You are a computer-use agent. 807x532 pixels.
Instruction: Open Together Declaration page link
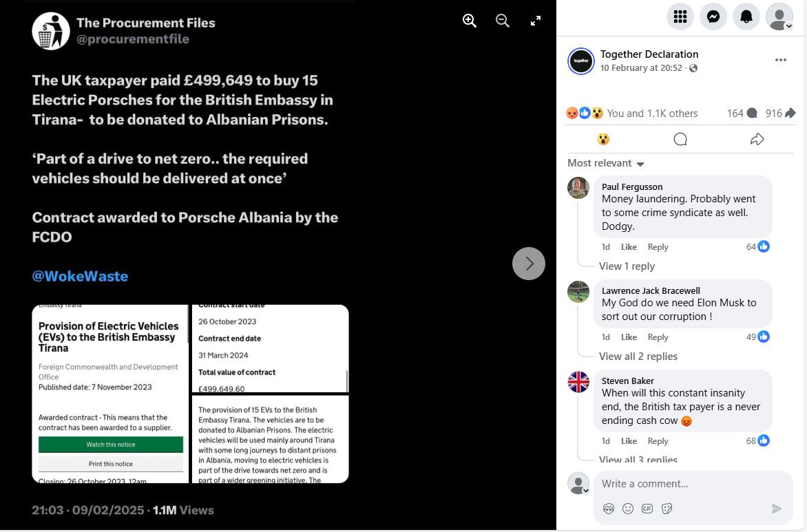click(649, 54)
